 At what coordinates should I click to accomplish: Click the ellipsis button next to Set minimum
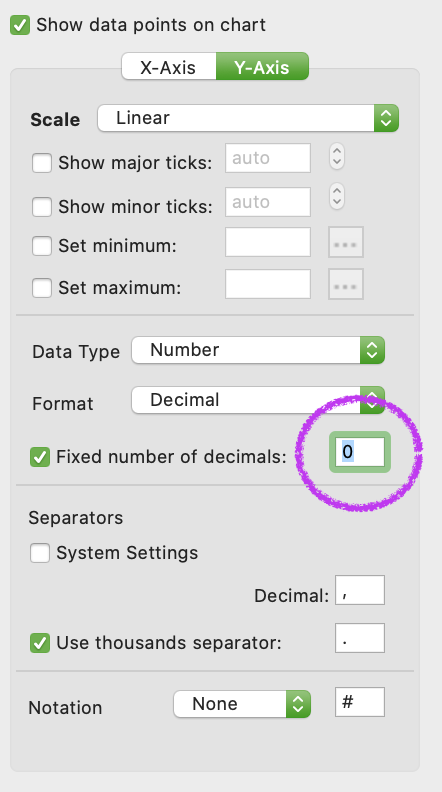[346, 242]
